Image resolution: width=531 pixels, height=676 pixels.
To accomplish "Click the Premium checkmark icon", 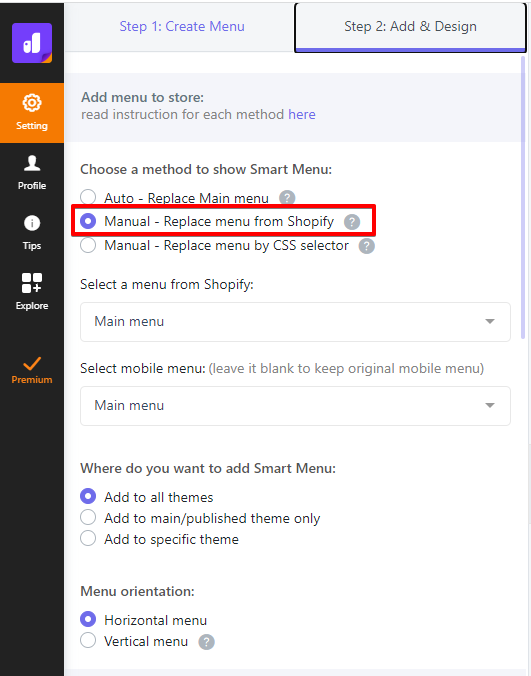I will click(32, 363).
